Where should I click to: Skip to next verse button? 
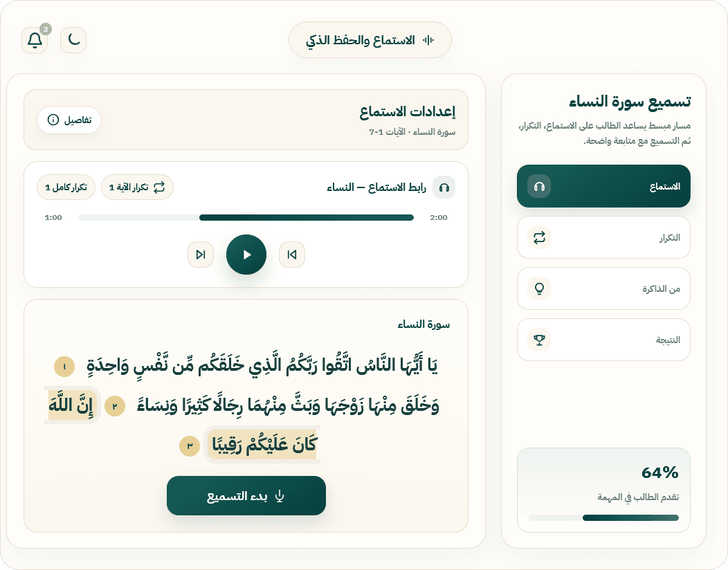pos(201,255)
